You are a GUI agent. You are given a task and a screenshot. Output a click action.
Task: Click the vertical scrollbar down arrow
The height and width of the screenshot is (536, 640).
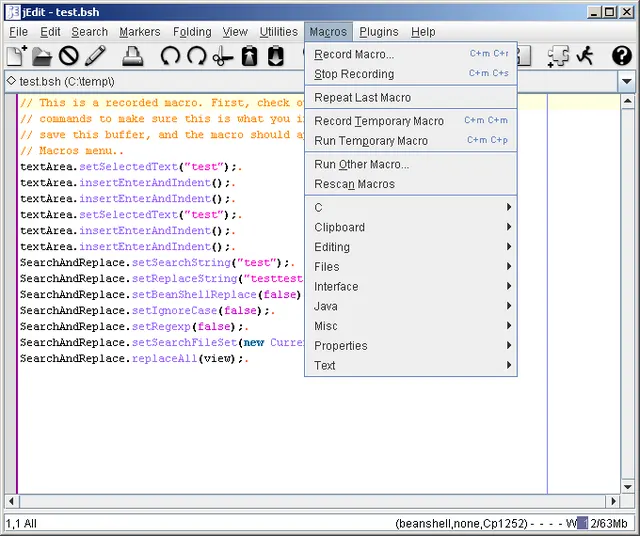click(x=628, y=487)
